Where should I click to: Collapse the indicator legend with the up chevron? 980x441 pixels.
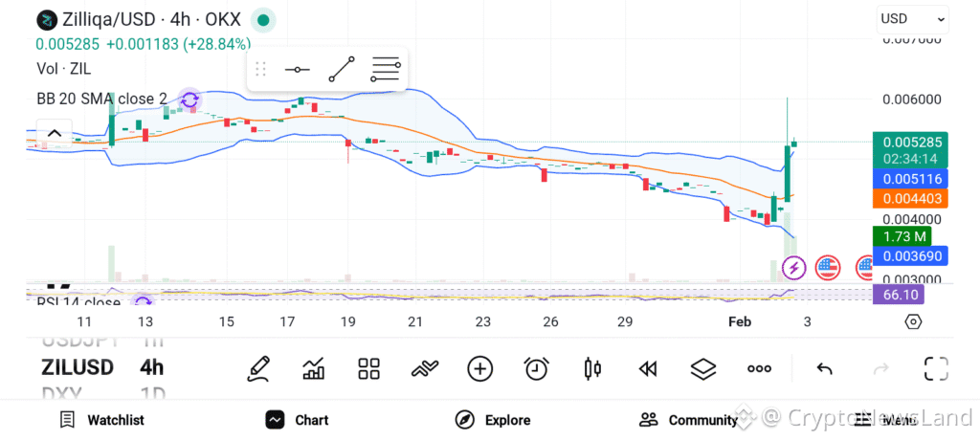coord(54,133)
